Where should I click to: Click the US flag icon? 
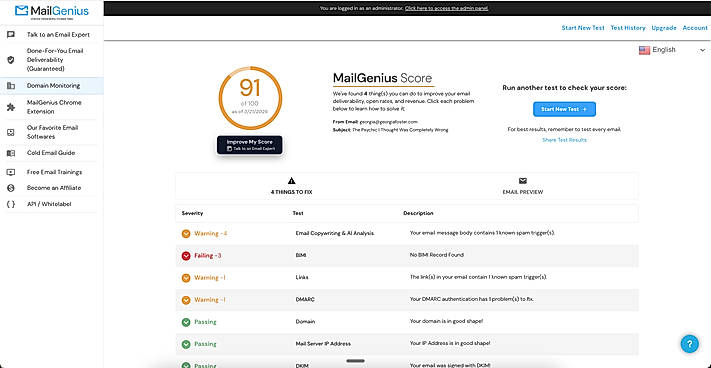[x=644, y=50]
